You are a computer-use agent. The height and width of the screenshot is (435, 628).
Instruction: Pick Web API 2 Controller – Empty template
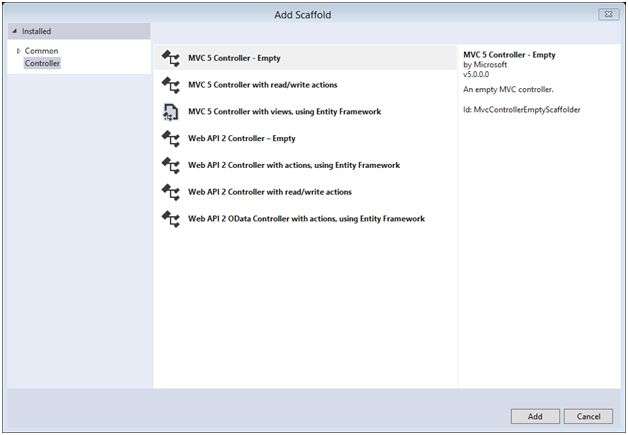pyautogui.click(x=241, y=139)
